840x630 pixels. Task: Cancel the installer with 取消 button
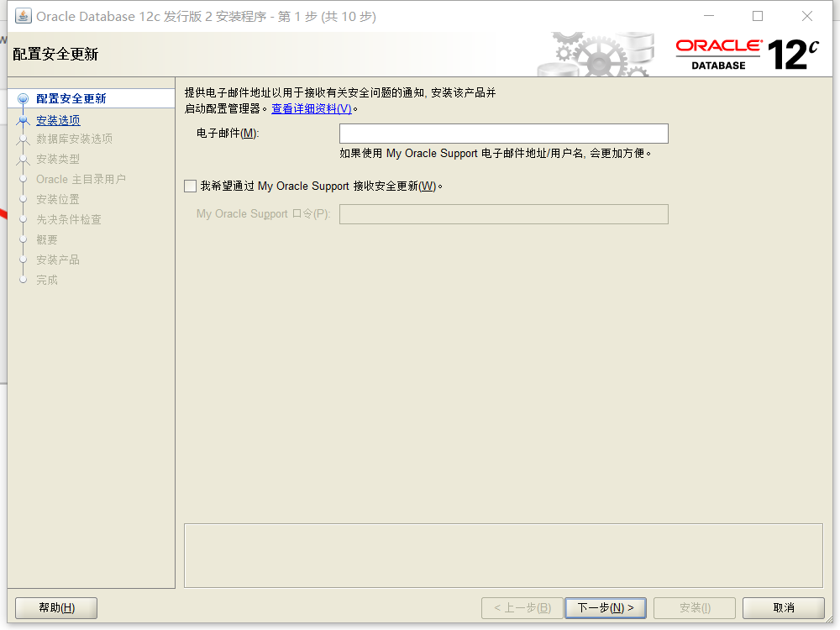pyautogui.click(x=783, y=607)
